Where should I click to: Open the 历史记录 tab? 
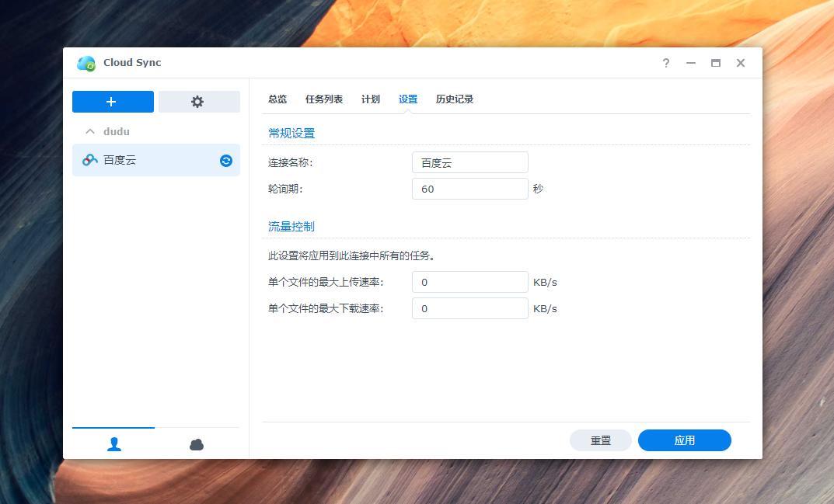tap(455, 99)
